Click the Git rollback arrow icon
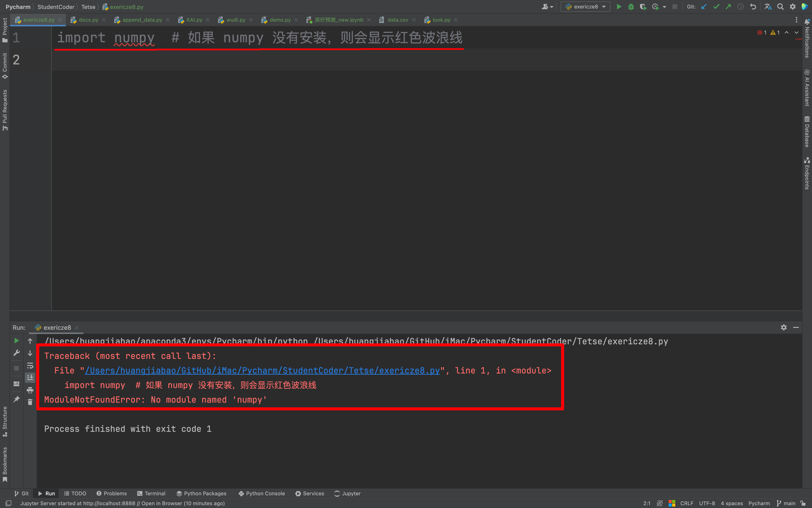 click(753, 7)
